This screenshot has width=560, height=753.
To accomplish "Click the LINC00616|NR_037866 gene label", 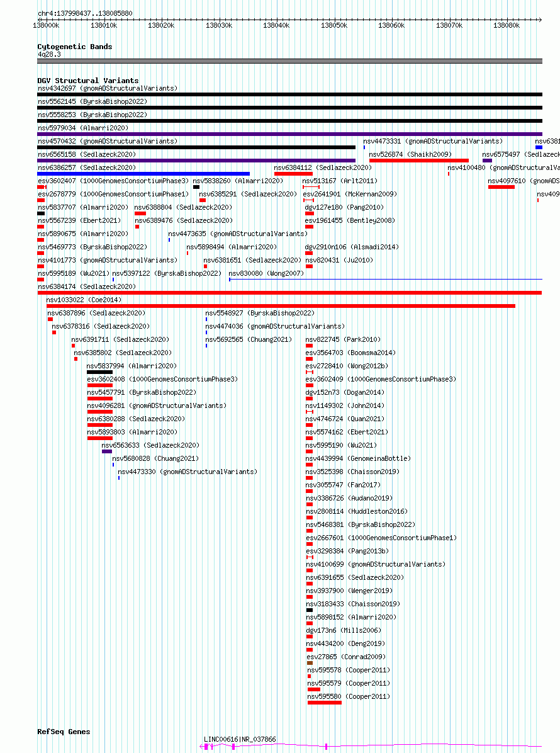I will click(x=240, y=740).
